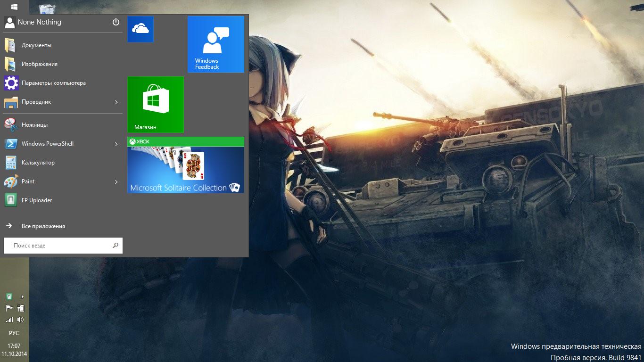
Task: Open the Изображения folder entry
Action: tap(39, 64)
